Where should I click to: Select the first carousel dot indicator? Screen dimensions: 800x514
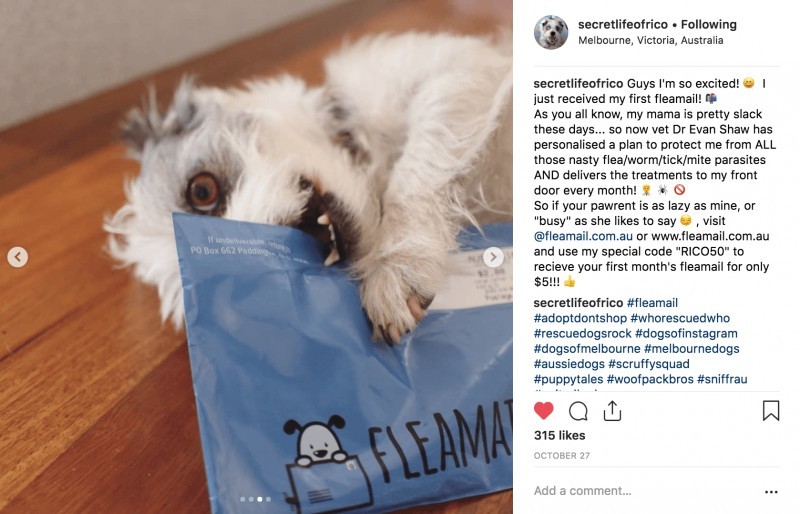click(243, 499)
